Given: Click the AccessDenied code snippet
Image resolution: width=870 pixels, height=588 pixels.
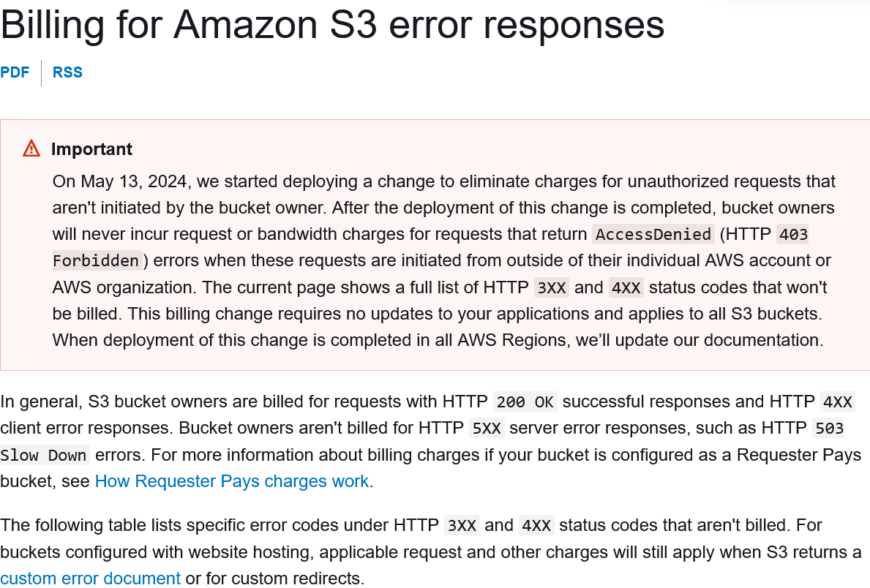Looking at the screenshot, I should click(653, 235).
